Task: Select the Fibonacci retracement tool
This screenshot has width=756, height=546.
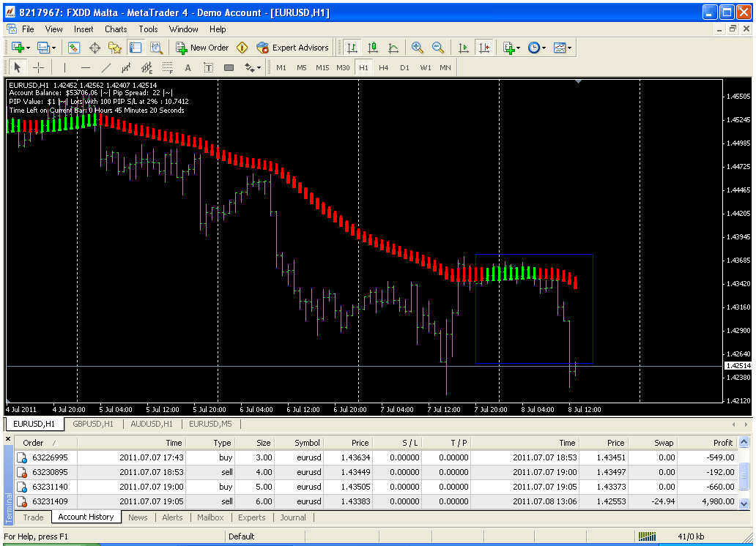Action: (x=167, y=68)
